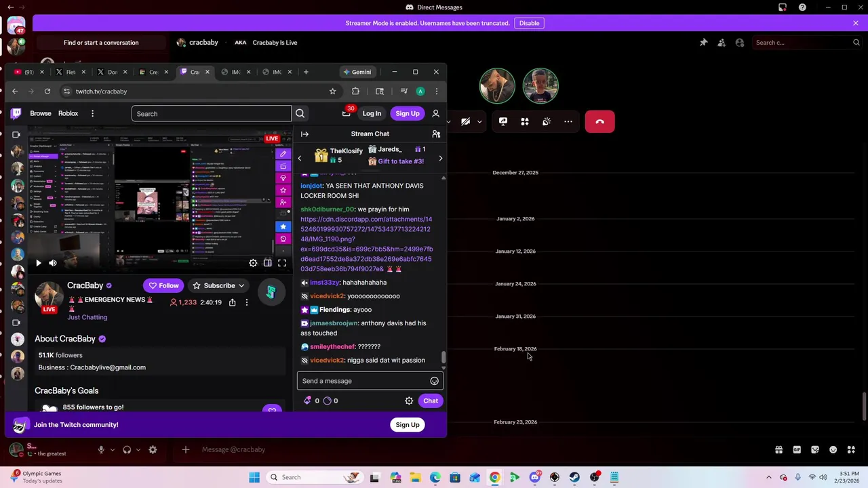868x488 pixels.
Task: Share the CracBaby stream
Action: pos(232,302)
